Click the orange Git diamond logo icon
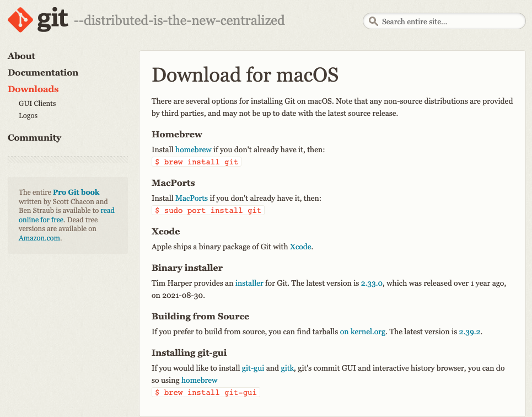Image resolution: width=532 pixels, height=417 pixels. click(x=20, y=20)
